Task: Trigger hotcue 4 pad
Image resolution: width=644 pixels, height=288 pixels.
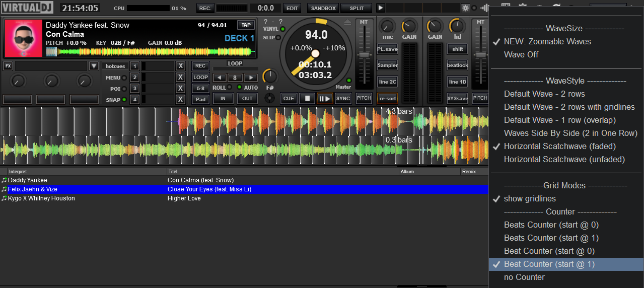Action: pyautogui.click(x=134, y=100)
